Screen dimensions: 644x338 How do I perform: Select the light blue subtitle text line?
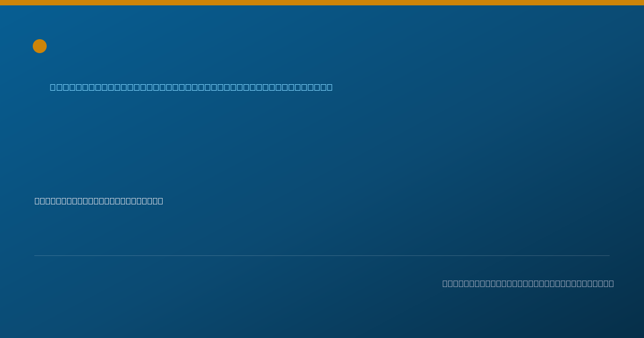pos(191,87)
